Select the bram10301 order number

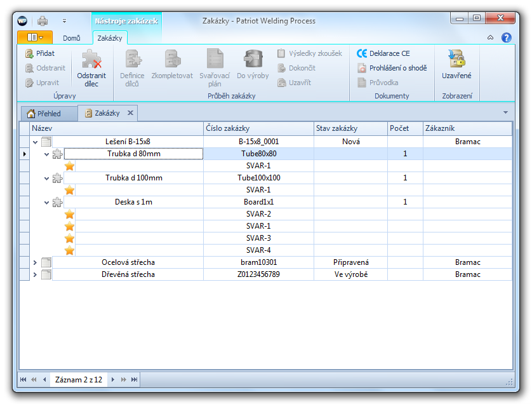click(258, 262)
